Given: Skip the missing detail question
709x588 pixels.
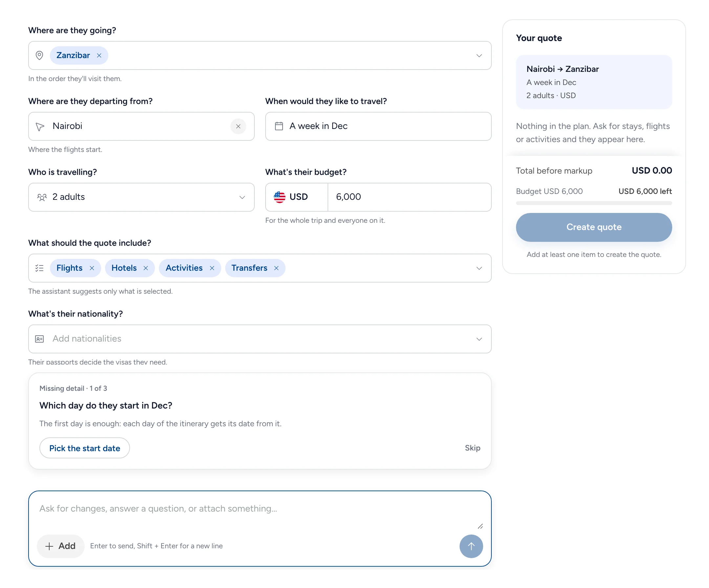Looking at the screenshot, I should tap(472, 448).
